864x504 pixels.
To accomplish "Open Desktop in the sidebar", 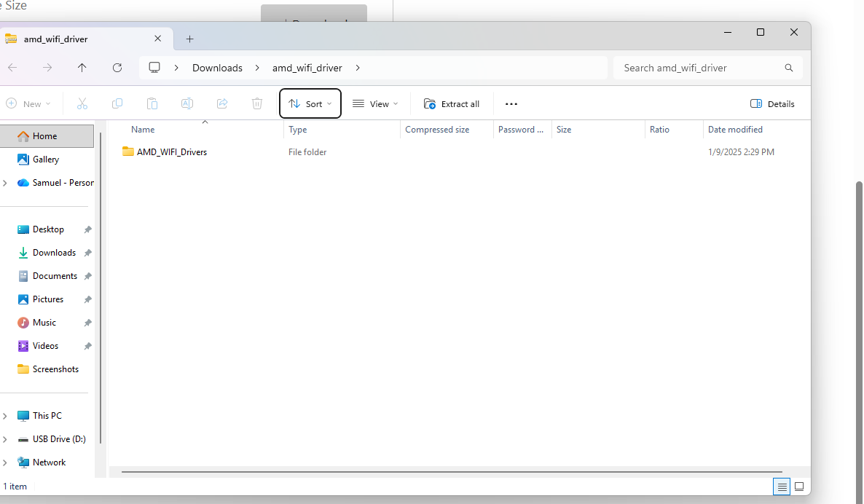I will point(48,229).
